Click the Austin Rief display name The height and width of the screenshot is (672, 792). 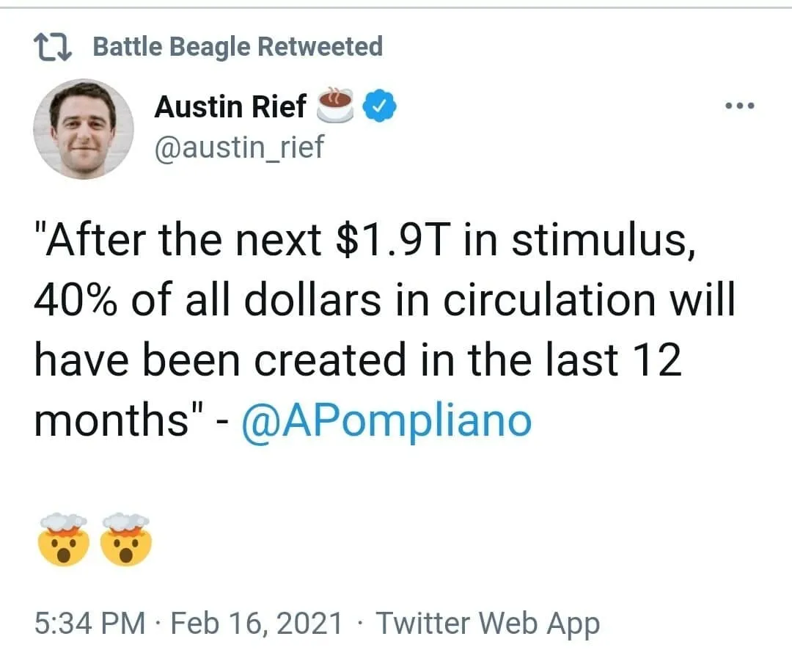[x=230, y=106]
